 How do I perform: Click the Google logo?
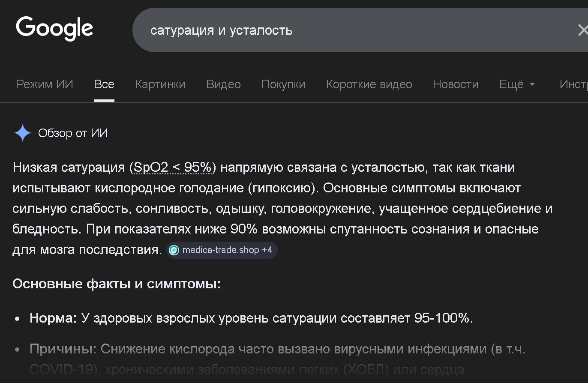(x=54, y=28)
